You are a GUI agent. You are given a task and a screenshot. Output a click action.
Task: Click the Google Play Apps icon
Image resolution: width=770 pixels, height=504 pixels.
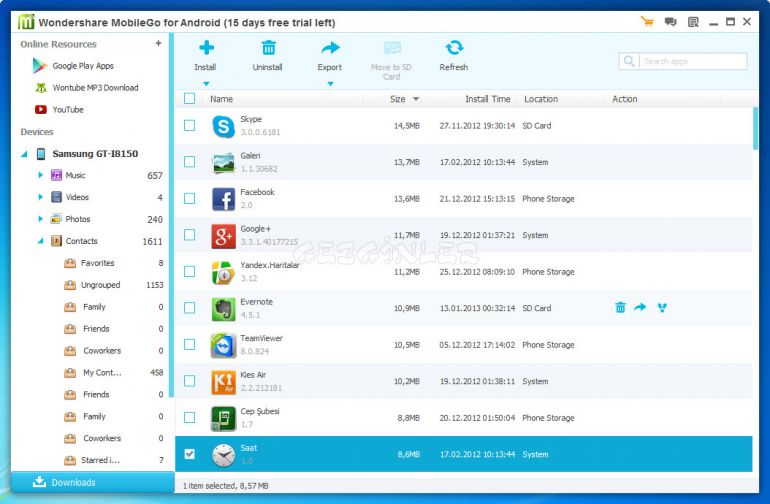[x=39, y=65]
